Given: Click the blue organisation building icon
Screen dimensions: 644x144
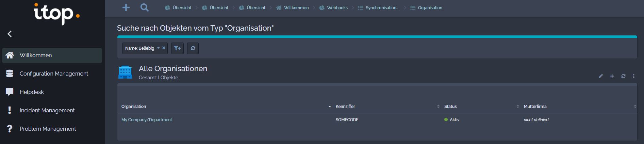Looking at the screenshot, I should click(125, 72).
